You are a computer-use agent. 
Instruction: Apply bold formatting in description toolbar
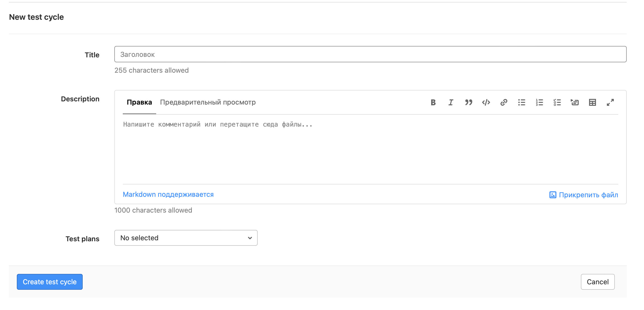pyautogui.click(x=433, y=102)
